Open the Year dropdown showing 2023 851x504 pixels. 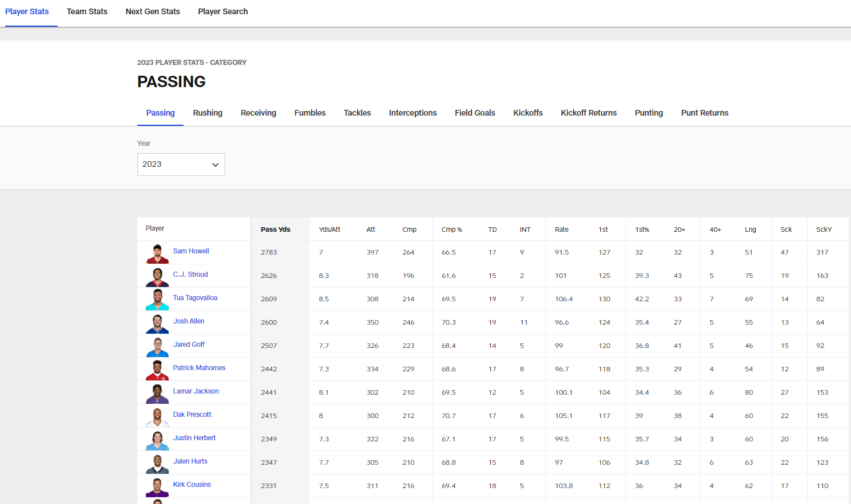pos(181,165)
